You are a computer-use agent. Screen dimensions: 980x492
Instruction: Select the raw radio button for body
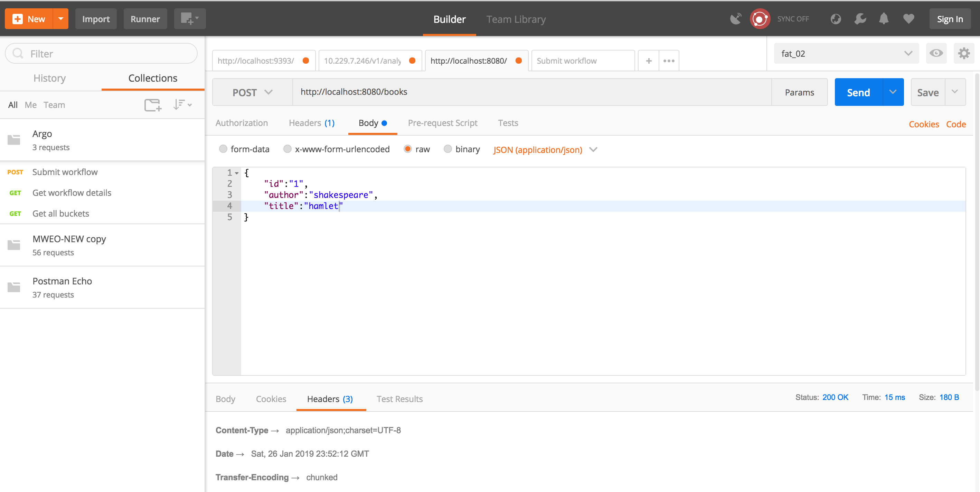tap(407, 149)
